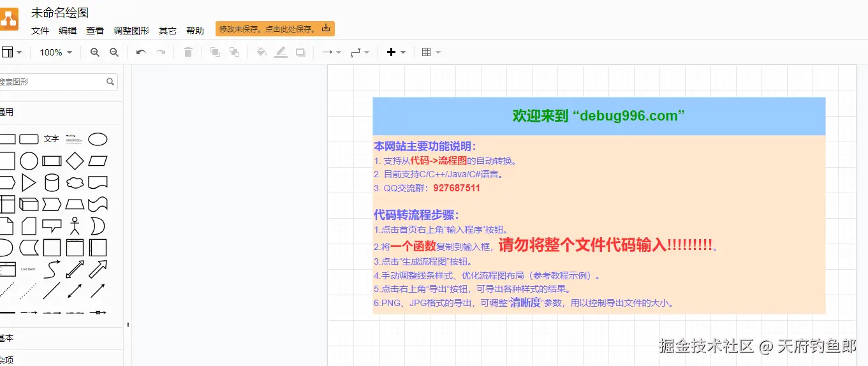The height and width of the screenshot is (366, 868).
Task: Click the search magnifier in shape search
Action: click(x=110, y=82)
